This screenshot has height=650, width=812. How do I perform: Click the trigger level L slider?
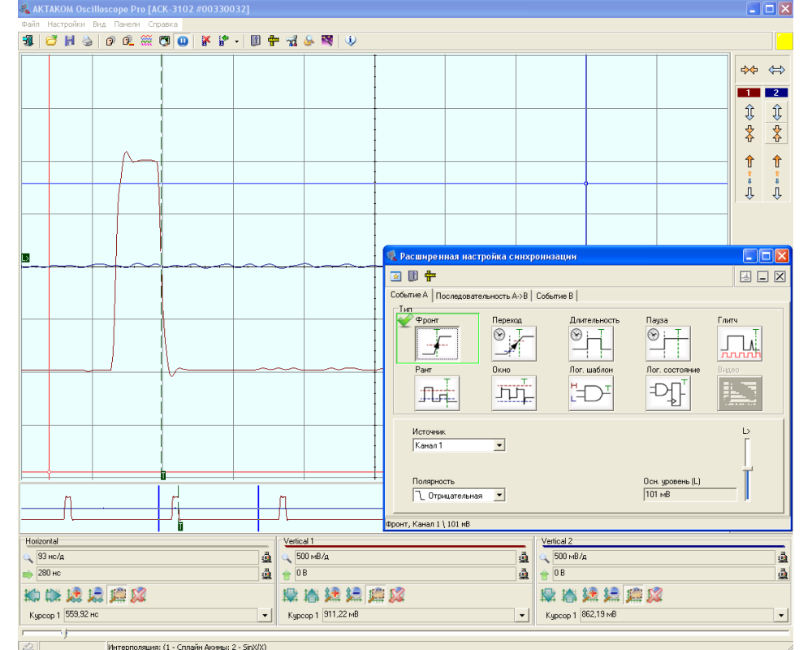[x=748, y=469]
